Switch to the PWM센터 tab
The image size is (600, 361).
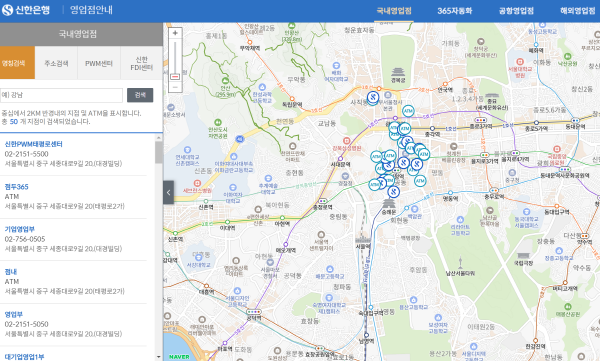[x=99, y=63]
